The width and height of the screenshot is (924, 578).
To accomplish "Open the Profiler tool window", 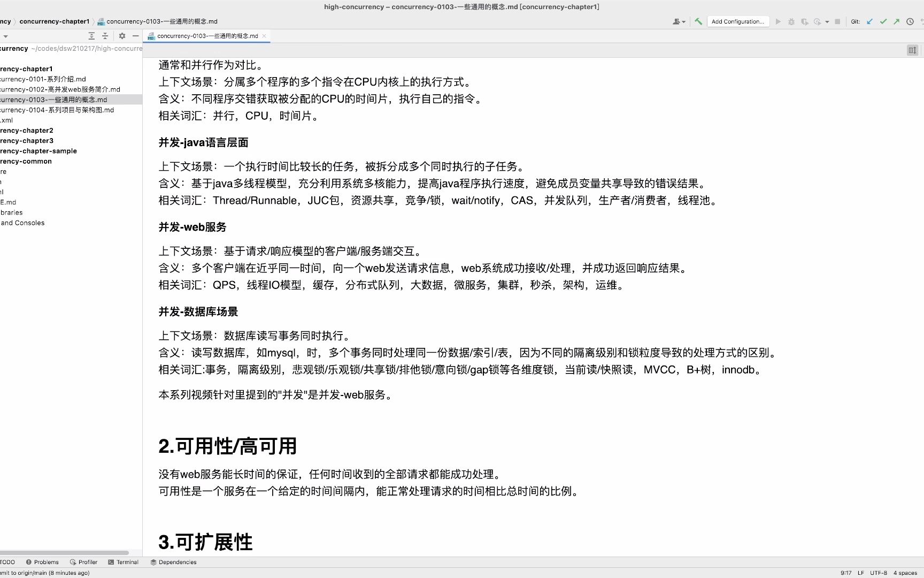I will (83, 562).
